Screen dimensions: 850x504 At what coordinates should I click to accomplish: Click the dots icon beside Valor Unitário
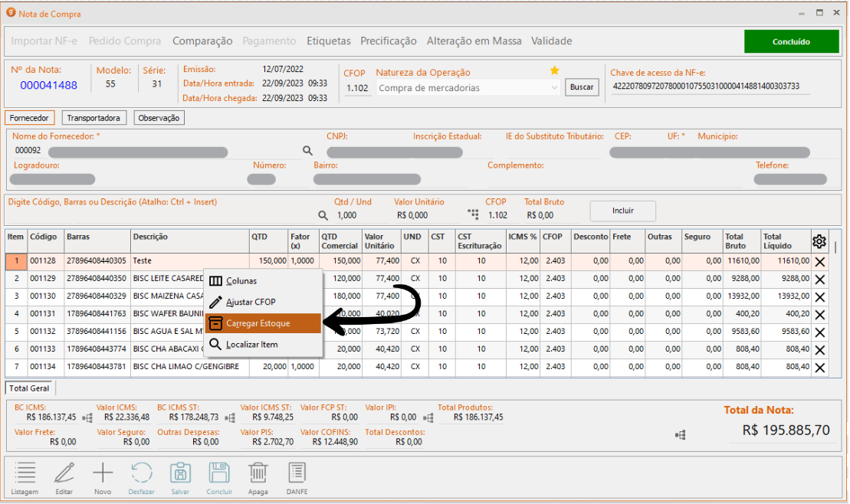[473, 214]
